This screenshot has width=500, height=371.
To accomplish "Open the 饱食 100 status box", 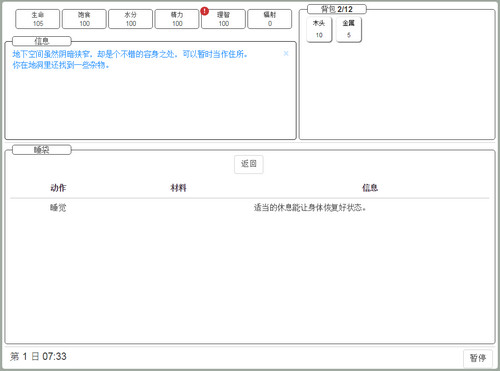I will [84, 19].
